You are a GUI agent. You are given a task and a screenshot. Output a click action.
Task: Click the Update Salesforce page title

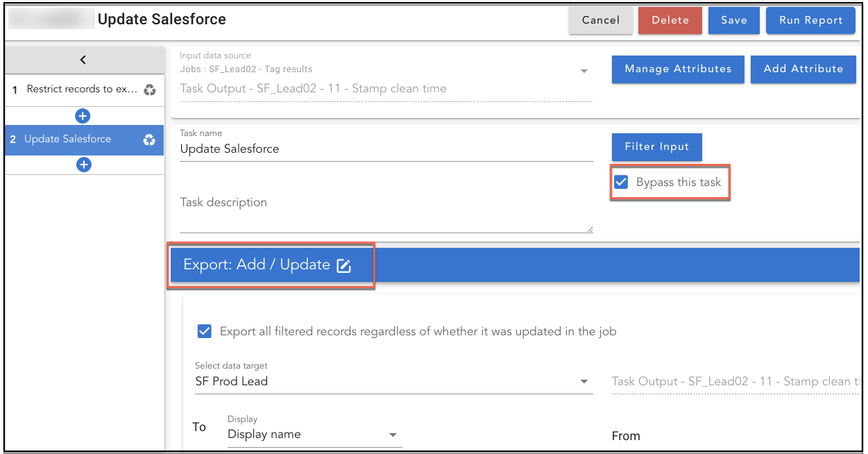tap(162, 19)
